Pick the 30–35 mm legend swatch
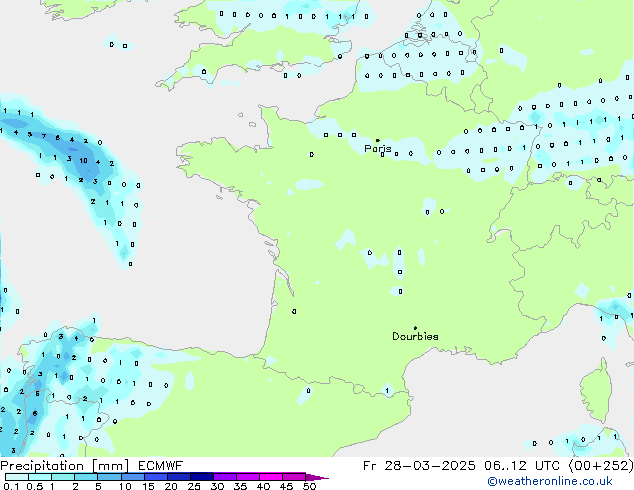The width and height of the screenshot is (634, 490). pos(224,477)
